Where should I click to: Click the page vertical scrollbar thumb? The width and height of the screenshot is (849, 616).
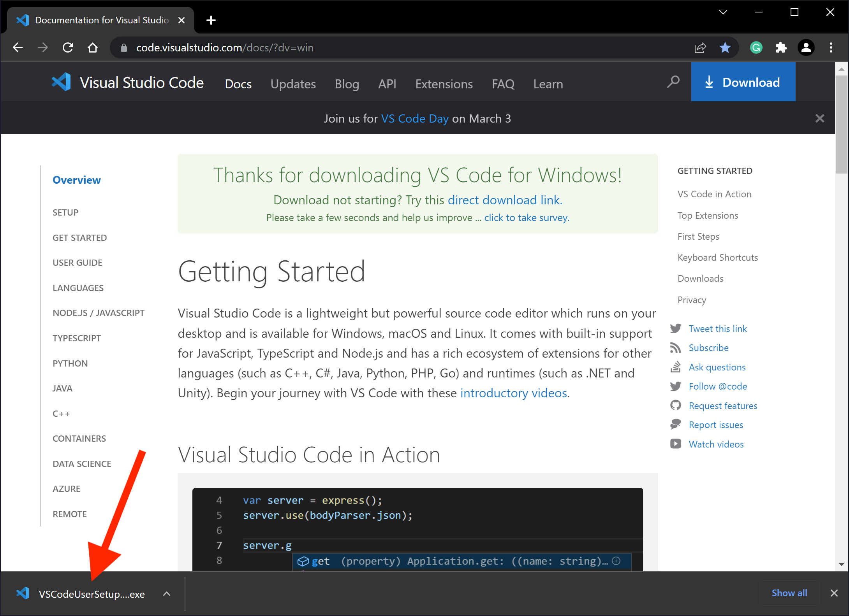(842, 124)
